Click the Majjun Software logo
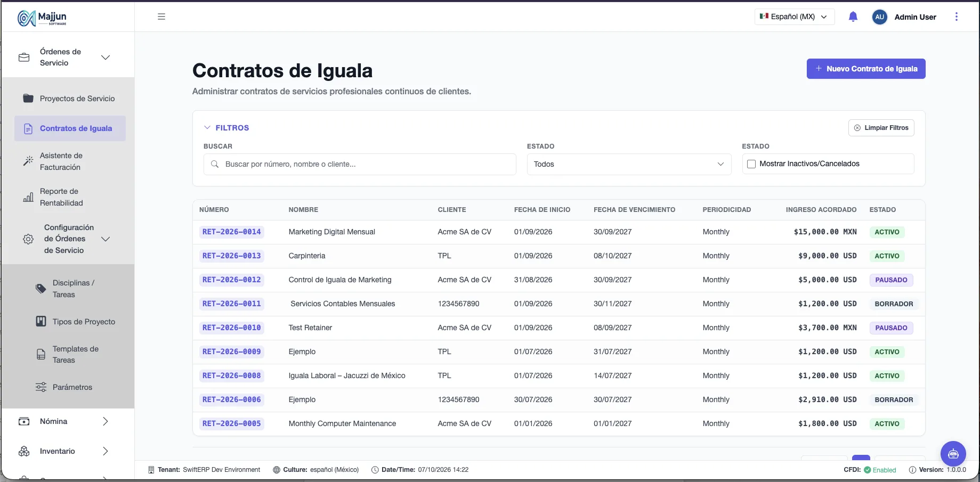Image resolution: width=980 pixels, height=482 pixels. click(42, 18)
